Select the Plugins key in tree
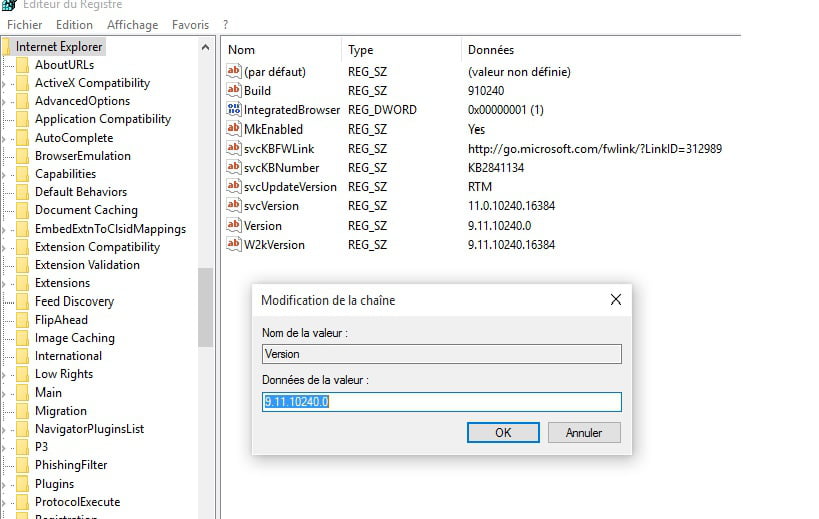The image size is (819, 519). coord(54,484)
